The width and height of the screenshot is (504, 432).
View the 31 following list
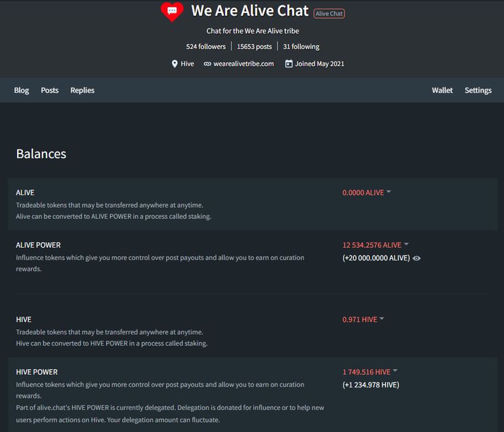click(301, 47)
